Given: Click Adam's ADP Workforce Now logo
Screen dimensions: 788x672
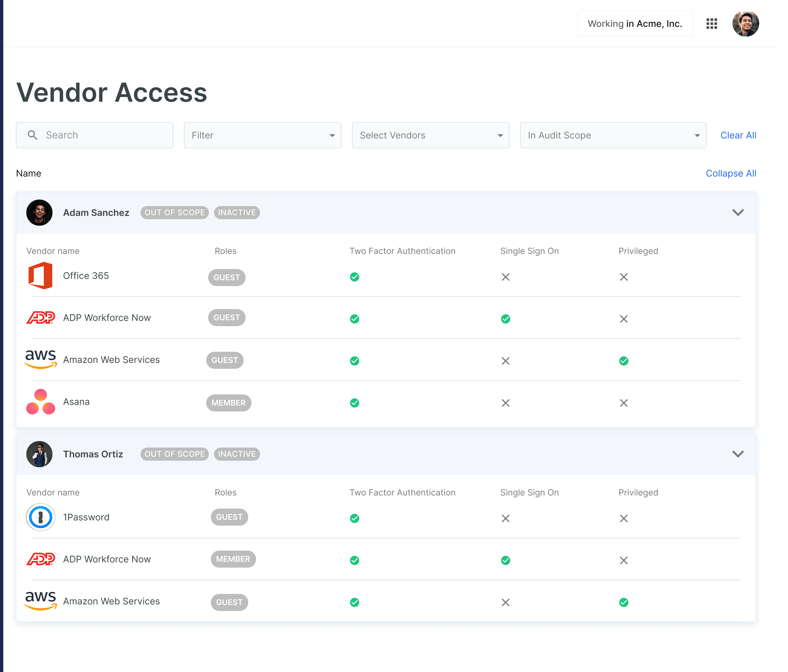Looking at the screenshot, I should pyautogui.click(x=41, y=317).
